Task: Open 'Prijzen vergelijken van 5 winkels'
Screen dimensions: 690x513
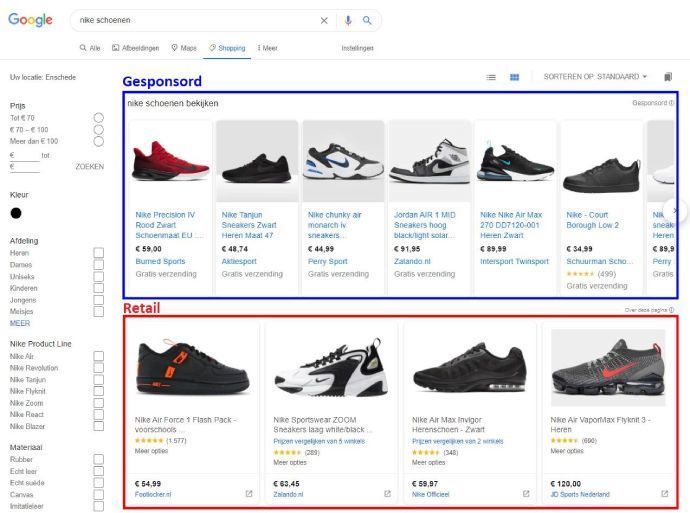Action: pos(319,441)
